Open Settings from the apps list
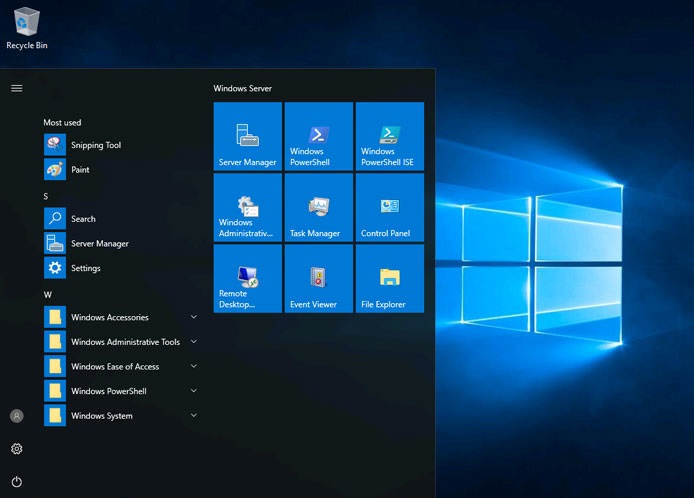This screenshot has width=694, height=498. tap(120, 268)
